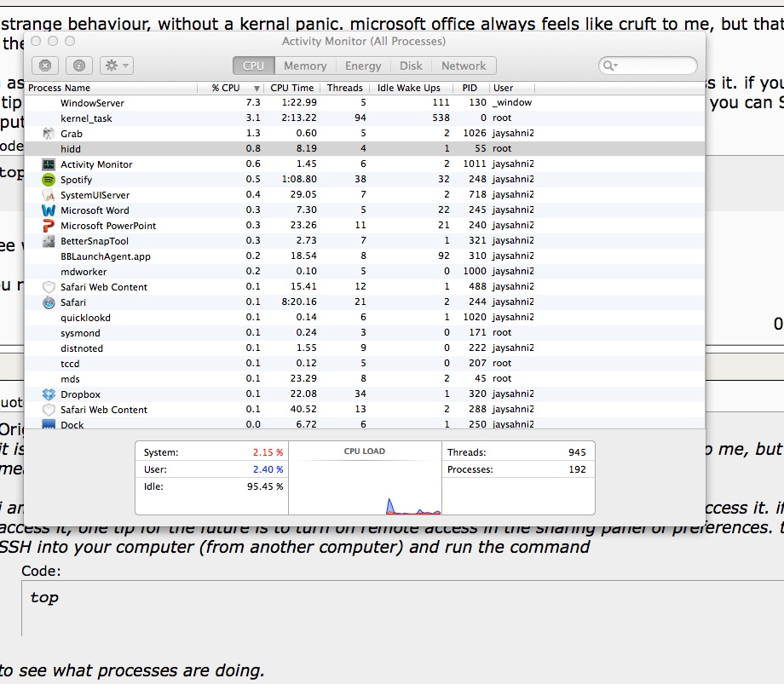Image resolution: width=784 pixels, height=684 pixels.
Task: Select Safari Web Content shield icon, PID 488
Action: click(x=48, y=287)
